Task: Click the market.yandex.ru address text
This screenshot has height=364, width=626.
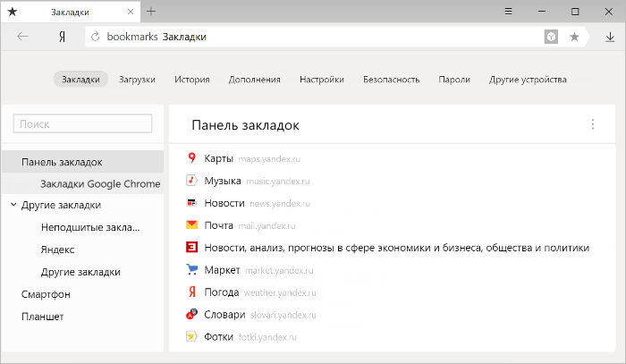Action: pos(279,271)
